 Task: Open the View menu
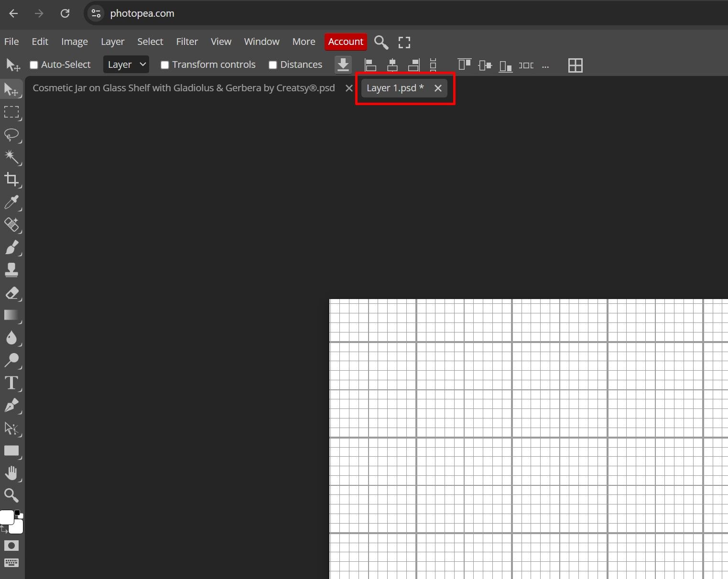coord(221,42)
